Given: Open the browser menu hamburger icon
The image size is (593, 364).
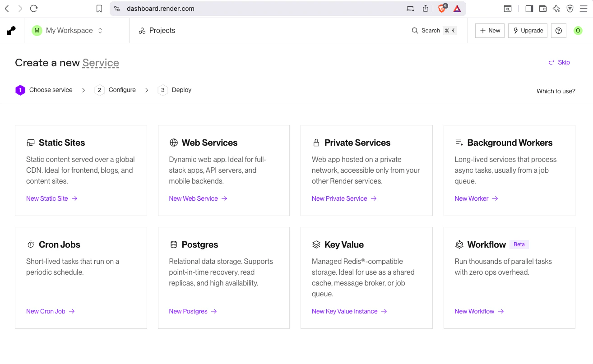Looking at the screenshot, I should tap(584, 9).
